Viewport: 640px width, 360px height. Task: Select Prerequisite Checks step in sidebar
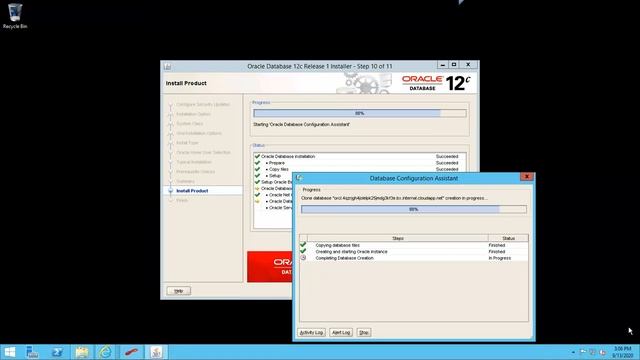196,171
